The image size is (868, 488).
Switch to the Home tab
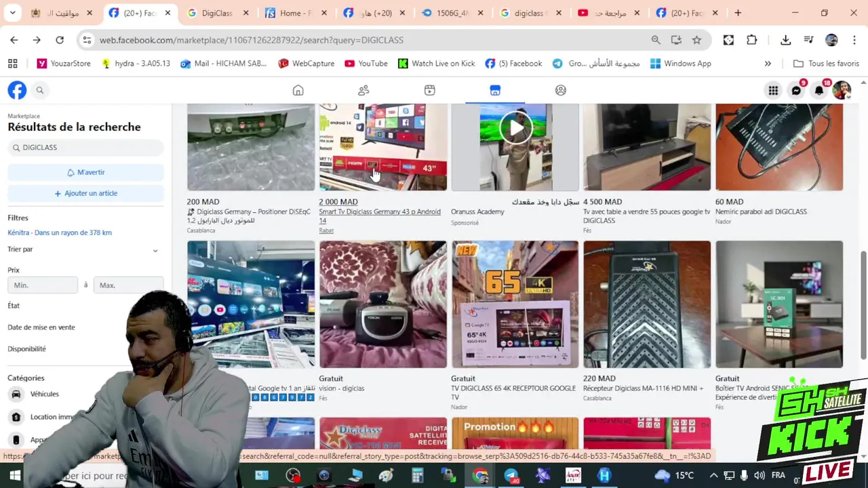296,13
